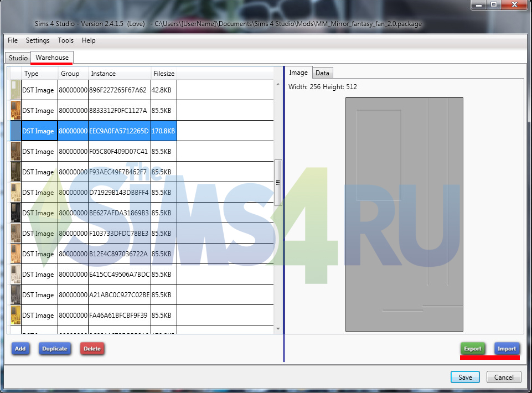532x393 pixels.
Task: Open the Settings menu
Action: point(38,40)
